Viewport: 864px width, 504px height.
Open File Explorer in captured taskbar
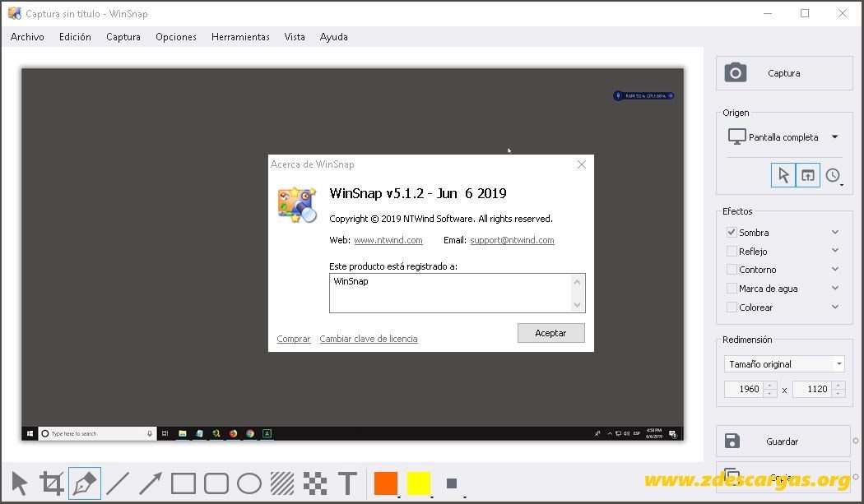point(183,433)
